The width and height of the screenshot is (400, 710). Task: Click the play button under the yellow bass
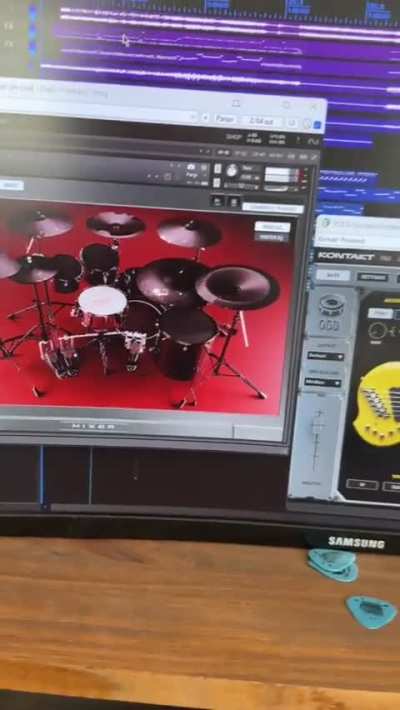pos(362,485)
